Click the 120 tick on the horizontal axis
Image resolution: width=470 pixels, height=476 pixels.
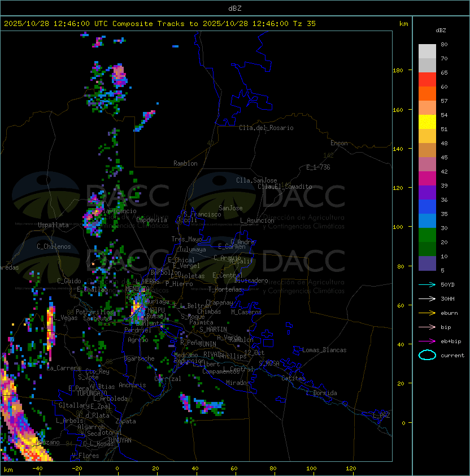(x=351, y=469)
